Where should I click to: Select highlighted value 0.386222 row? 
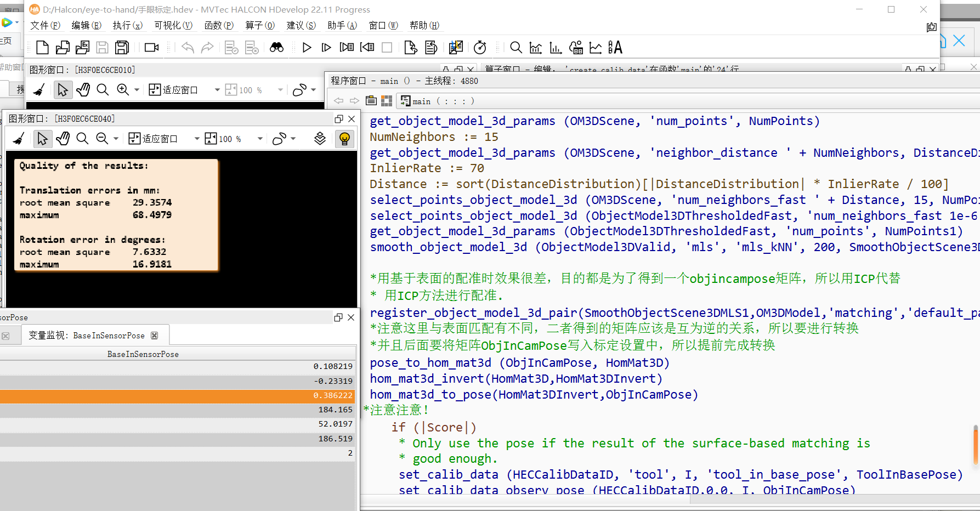coord(178,395)
